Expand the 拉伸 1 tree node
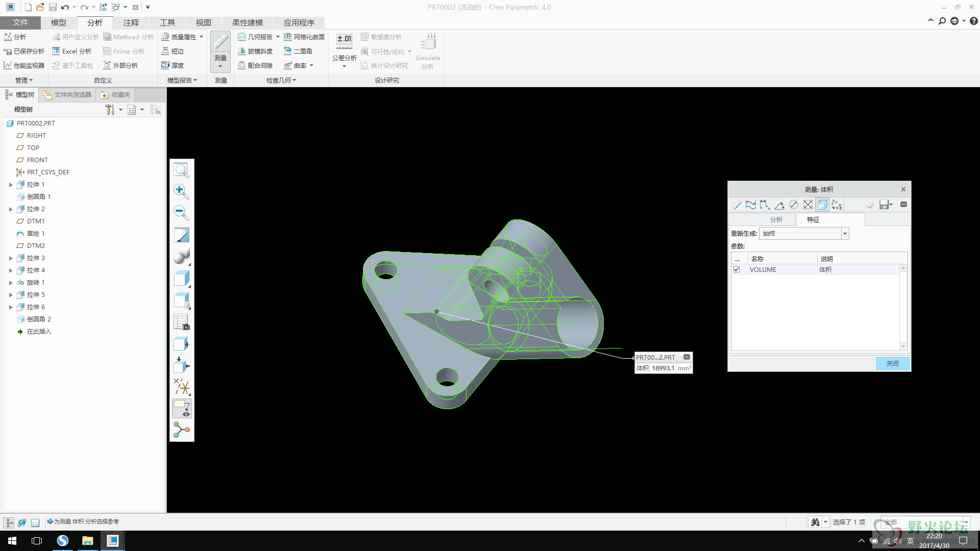980x551 pixels. pyautogui.click(x=11, y=185)
